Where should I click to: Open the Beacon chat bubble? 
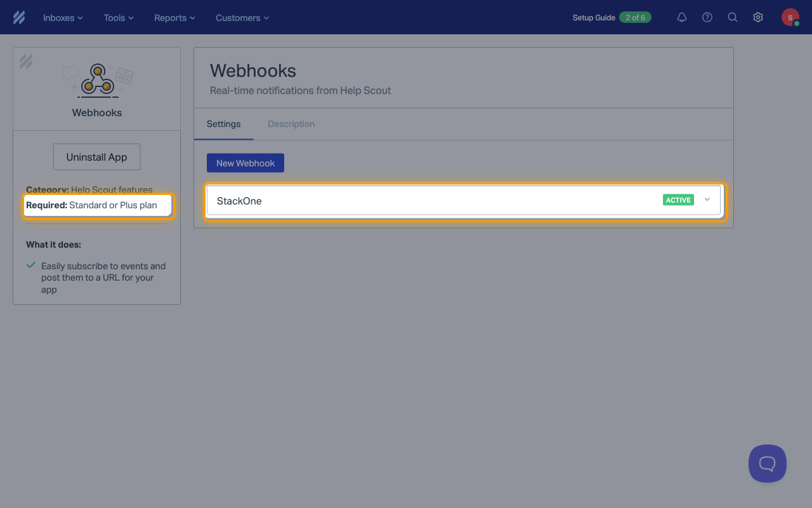(768, 464)
